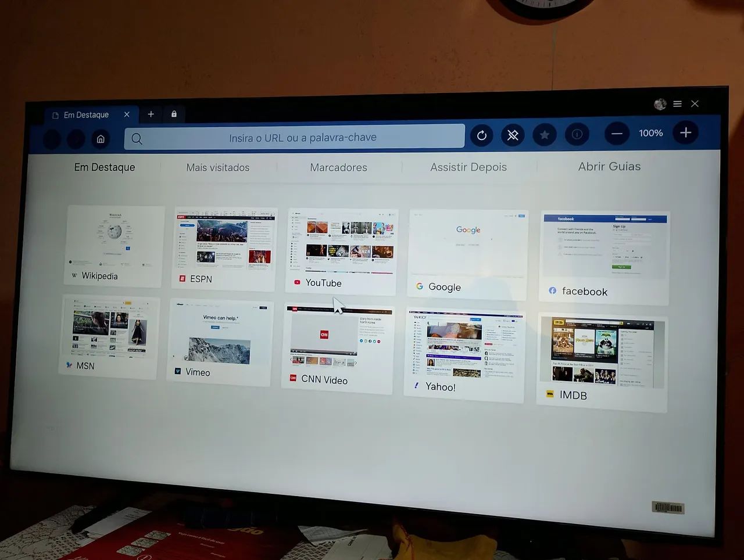The width and height of the screenshot is (744, 560).
Task: Bookmark this page with the star icon
Action: 545,135
